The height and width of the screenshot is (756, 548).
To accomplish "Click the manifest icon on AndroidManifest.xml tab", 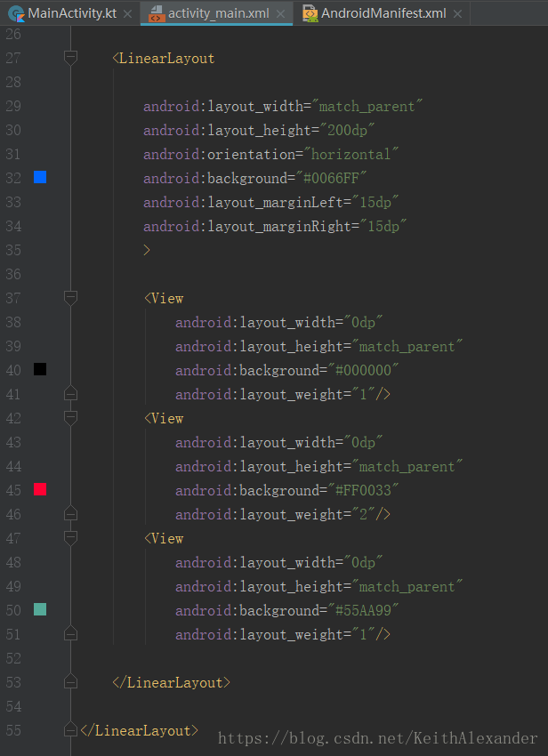I will coord(310,14).
